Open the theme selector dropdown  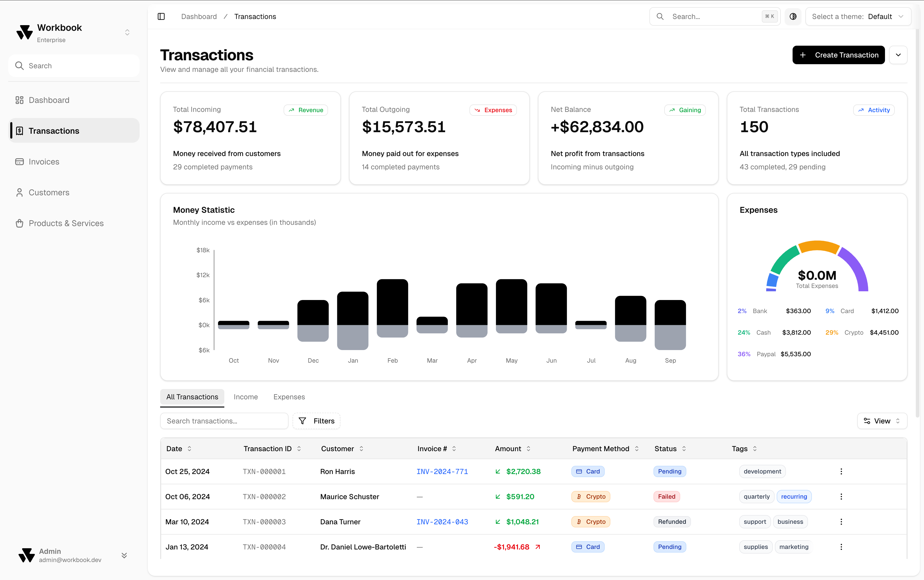[858, 16]
